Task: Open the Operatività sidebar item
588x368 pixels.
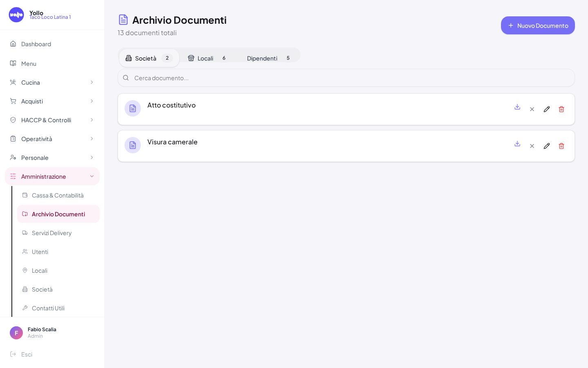Action: pos(52,139)
